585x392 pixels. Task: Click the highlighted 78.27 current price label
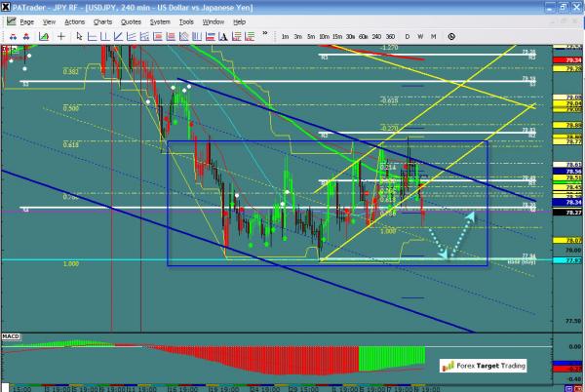[x=571, y=211]
